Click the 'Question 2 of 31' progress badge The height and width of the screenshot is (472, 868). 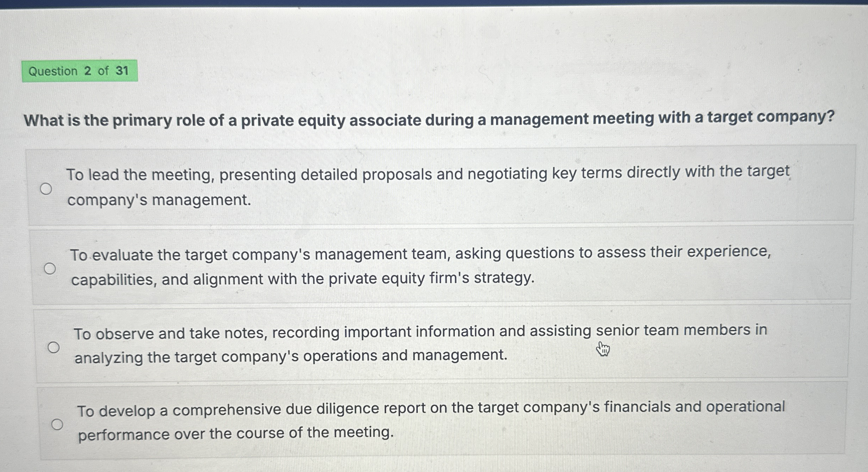pos(80,72)
